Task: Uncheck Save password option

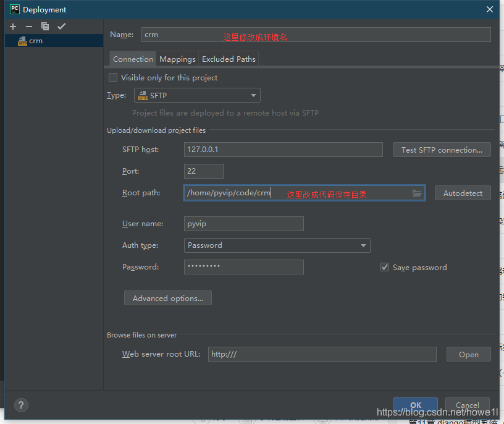Action: coord(384,267)
